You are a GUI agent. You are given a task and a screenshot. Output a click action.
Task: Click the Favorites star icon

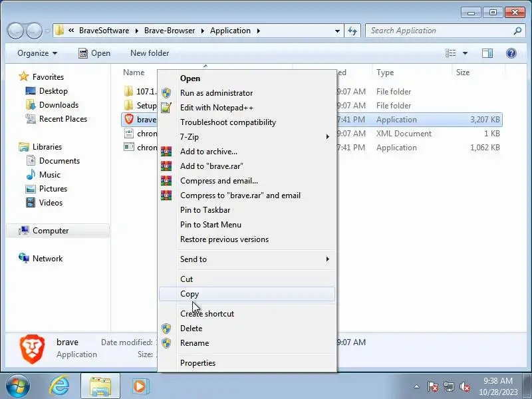[x=24, y=76]
